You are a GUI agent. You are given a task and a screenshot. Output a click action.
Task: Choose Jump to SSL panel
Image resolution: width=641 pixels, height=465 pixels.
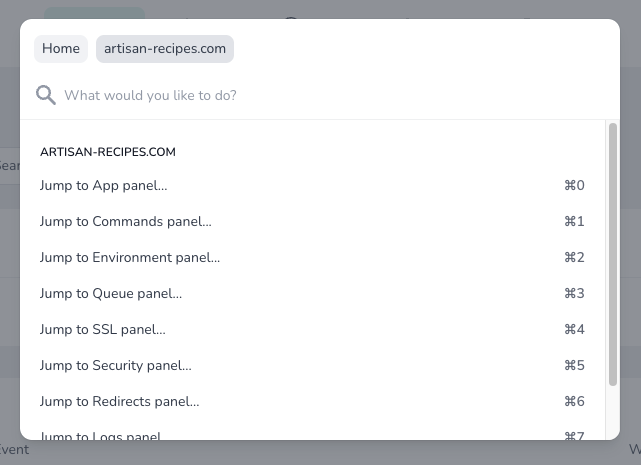[103, 329]
